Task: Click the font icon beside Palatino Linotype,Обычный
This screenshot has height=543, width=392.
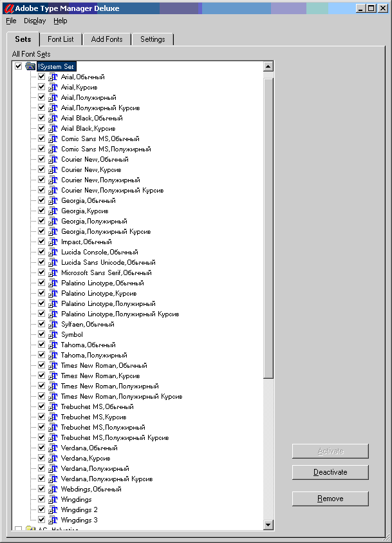Action: (53, 283)
